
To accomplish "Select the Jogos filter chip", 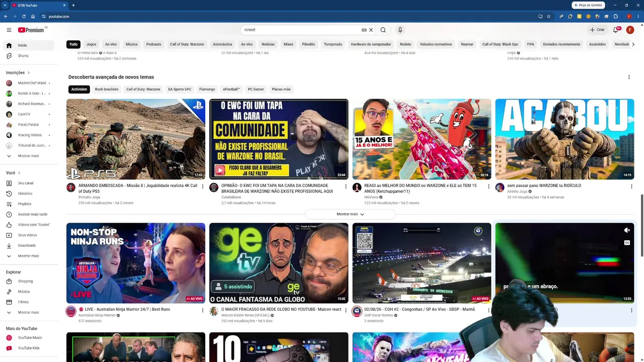I will pyautogui.click(x=91, y=44).
